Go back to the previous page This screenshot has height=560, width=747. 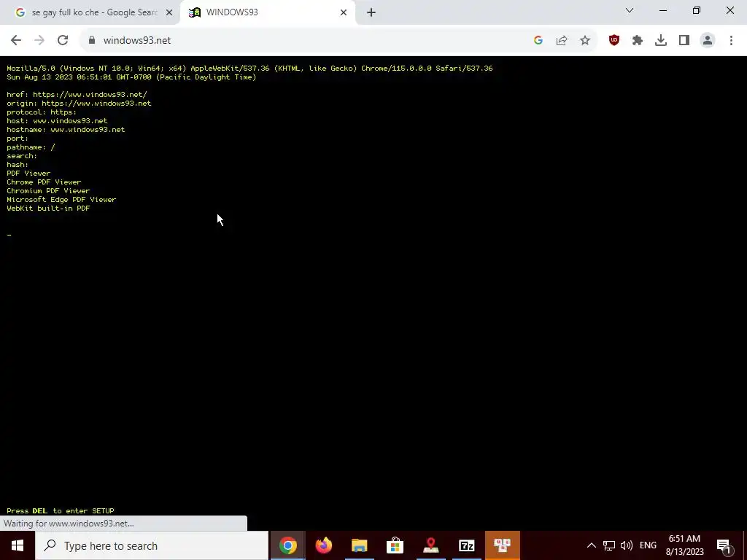click(x=16, y=41)
